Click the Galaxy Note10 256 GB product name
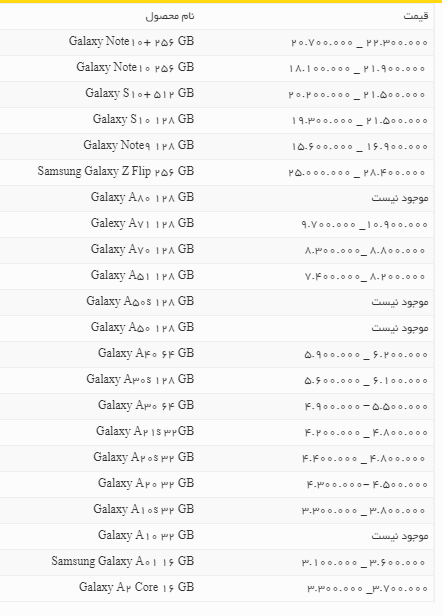The height and width of the screenshot is (616, 442). click(x=135, y=67)
